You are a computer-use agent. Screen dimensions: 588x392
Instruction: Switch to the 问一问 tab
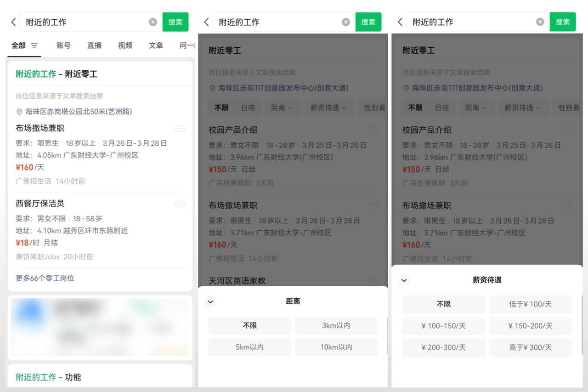(187, 45)
